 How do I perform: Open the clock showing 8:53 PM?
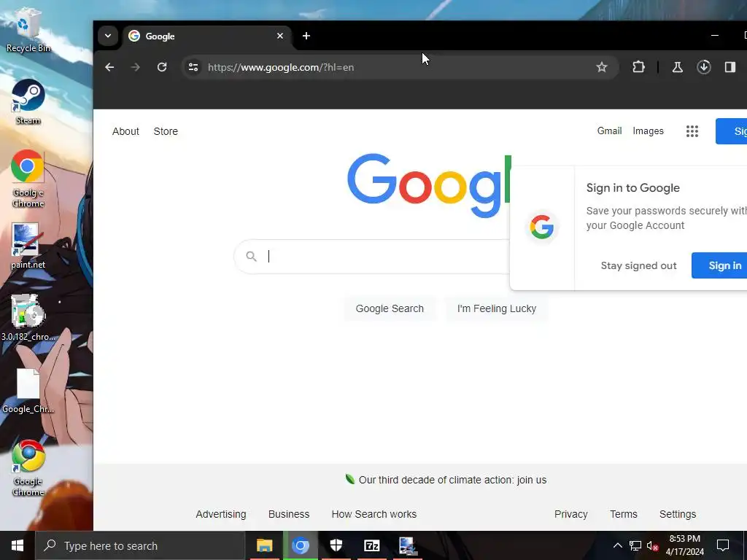[684, 545]
